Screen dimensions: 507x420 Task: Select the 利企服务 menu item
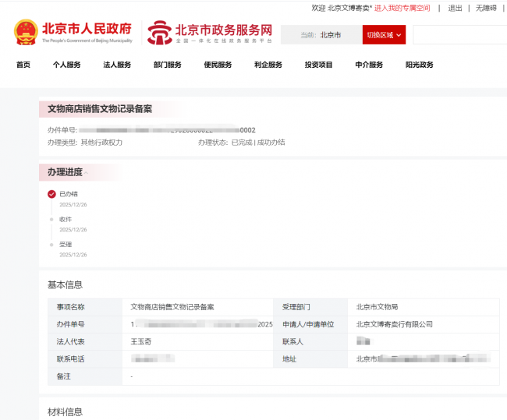268,65
